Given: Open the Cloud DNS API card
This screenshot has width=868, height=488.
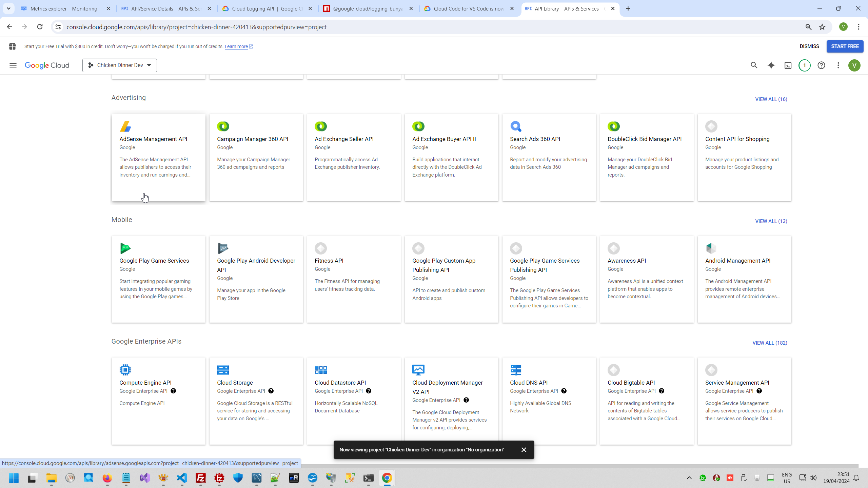Looking at the screenshot, I should (528, 382).
